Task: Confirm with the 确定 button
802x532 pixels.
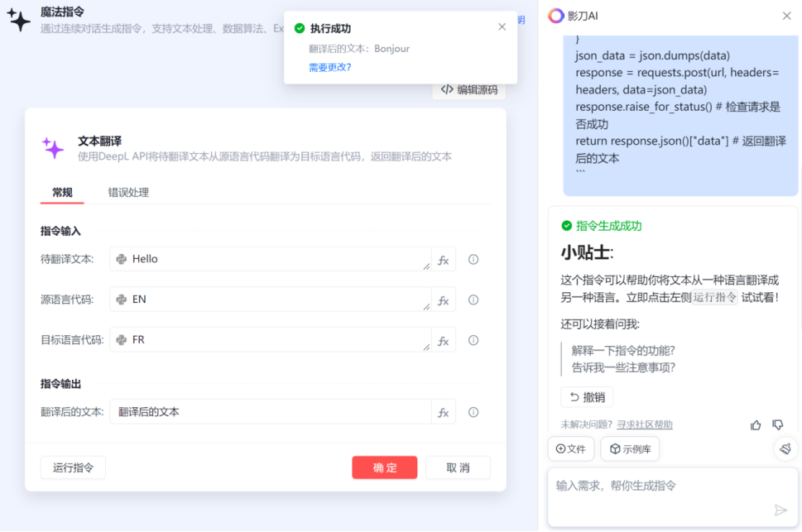Action: (385, 467)
